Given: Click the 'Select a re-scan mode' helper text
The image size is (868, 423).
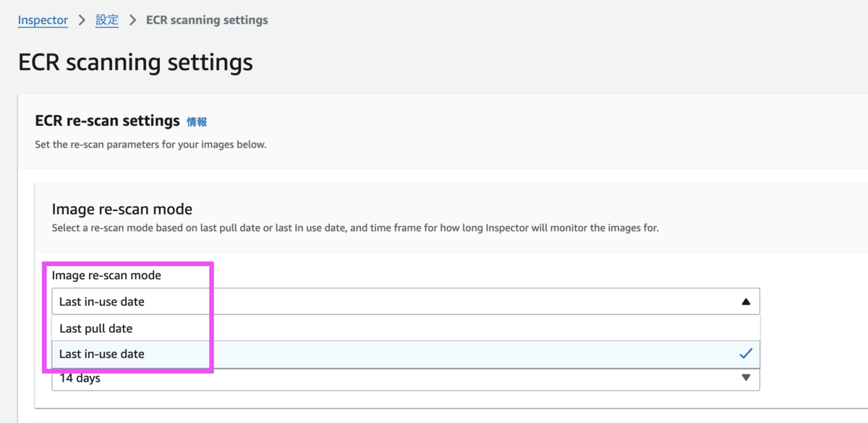Looking at the screenshot, I should (x=355, y=228).
